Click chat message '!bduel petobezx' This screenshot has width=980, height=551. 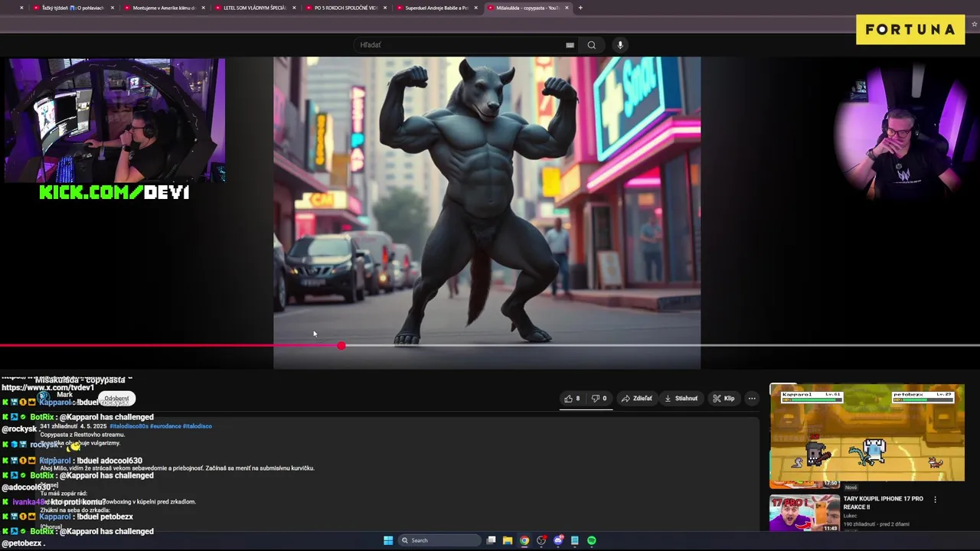point(105,517)
